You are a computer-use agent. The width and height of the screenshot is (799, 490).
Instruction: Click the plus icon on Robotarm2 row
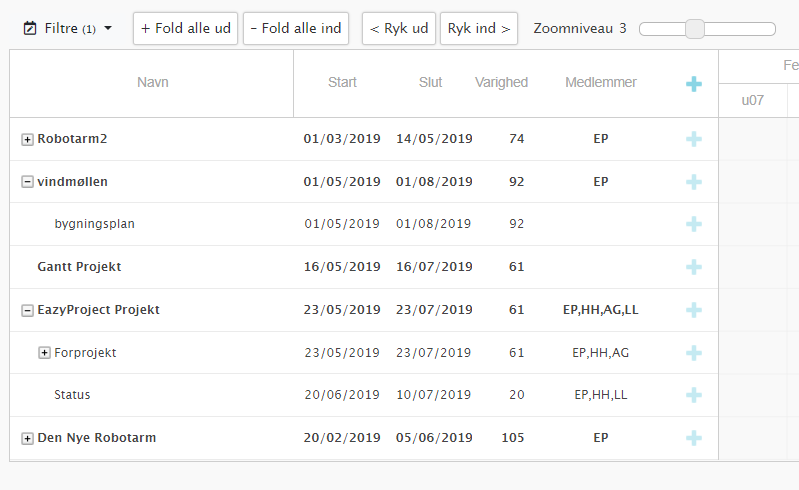tap(694, 139)
